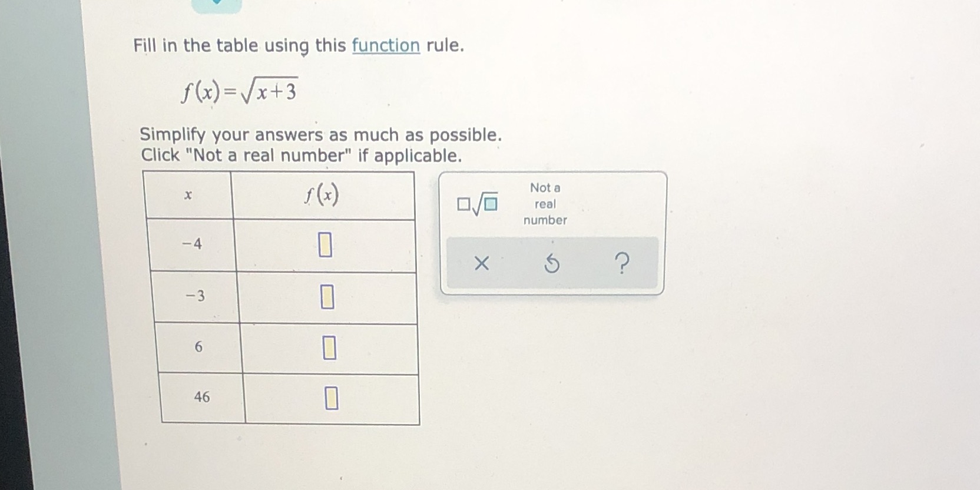Click the answer palette panel
980x490 pixels.
pyautogui.click(x=552, y=231)
